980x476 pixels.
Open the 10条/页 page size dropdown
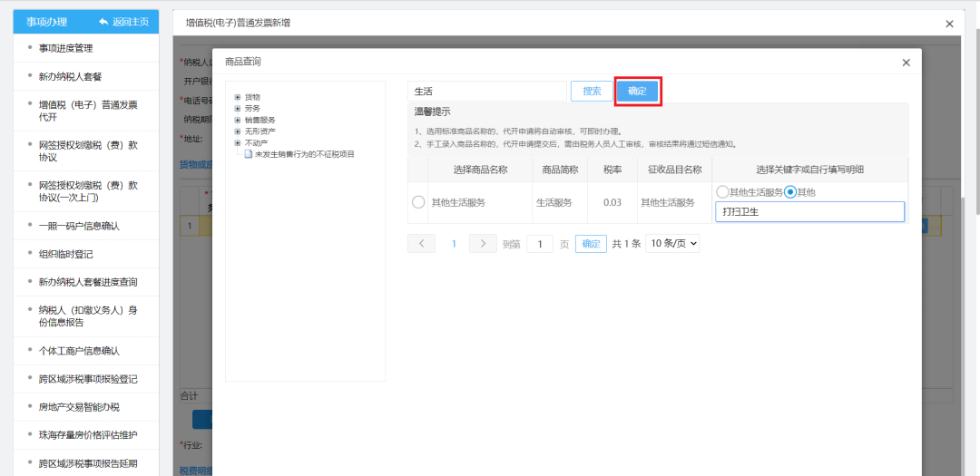(672, 244)
